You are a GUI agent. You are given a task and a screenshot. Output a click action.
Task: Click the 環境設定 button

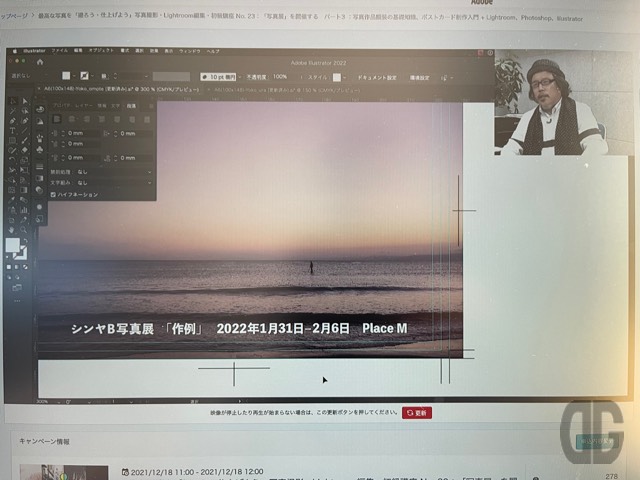pyautogui.click(x=419, y=78)
